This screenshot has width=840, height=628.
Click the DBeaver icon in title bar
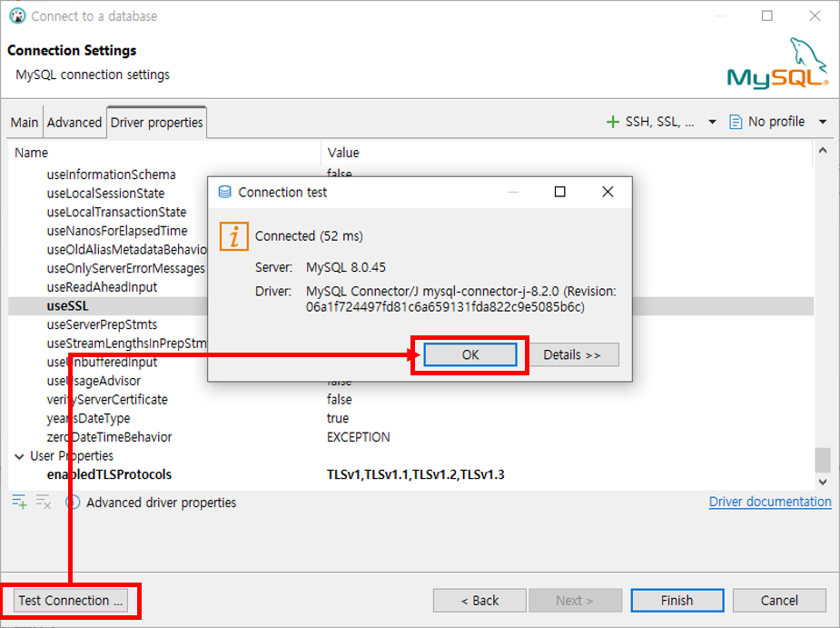(x=17, y=16)
